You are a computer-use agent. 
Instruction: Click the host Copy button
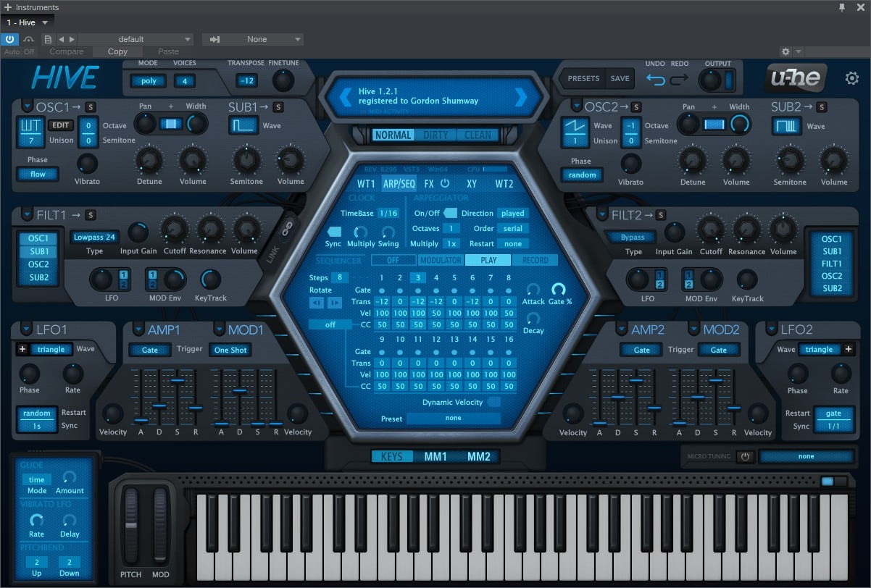pyautogui.click(x=117, y=52)
